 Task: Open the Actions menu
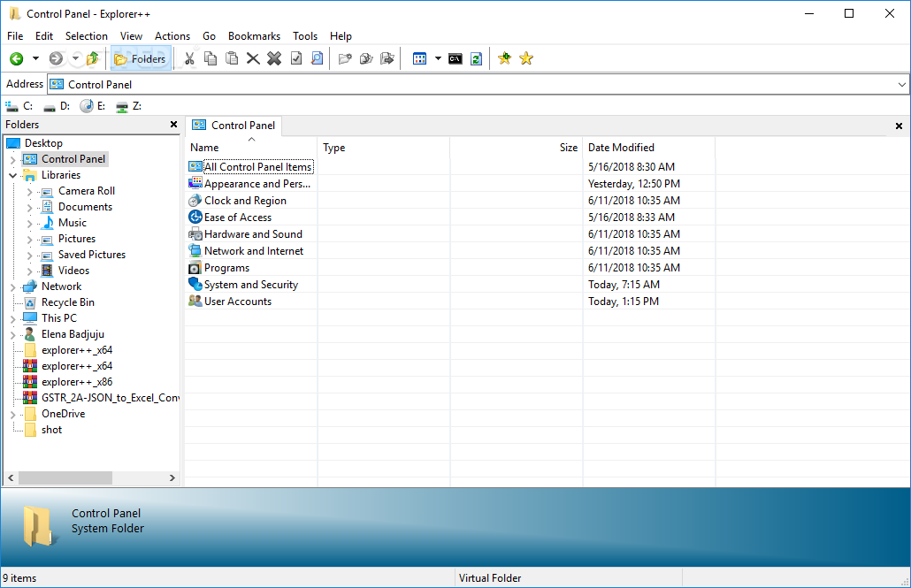172,36
